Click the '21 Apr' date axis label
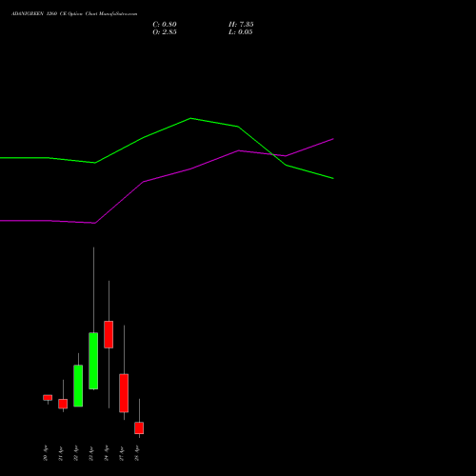Image resolution: width=476 pixels, height=476 pixels. tap(61, 453)
